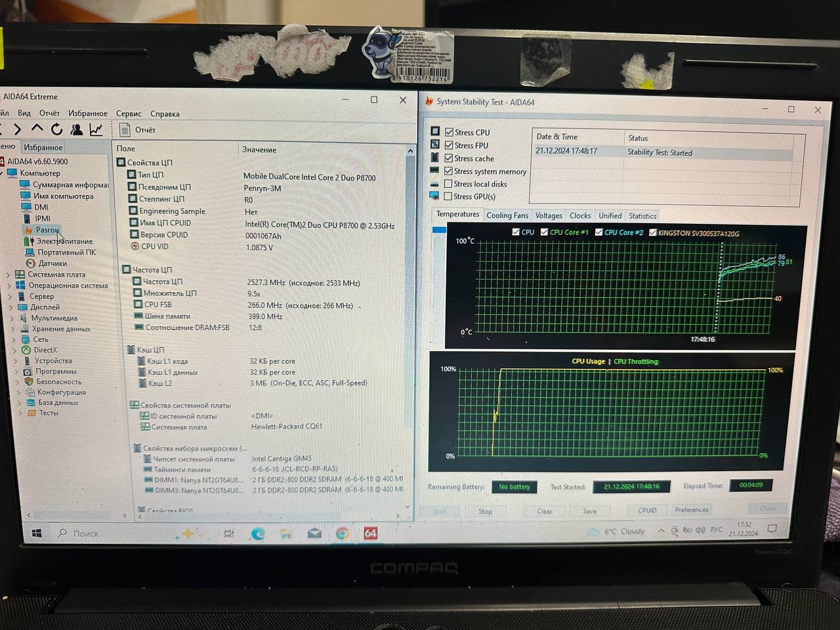Uncheck the Stress FPU checkbox

click(449, 145)
